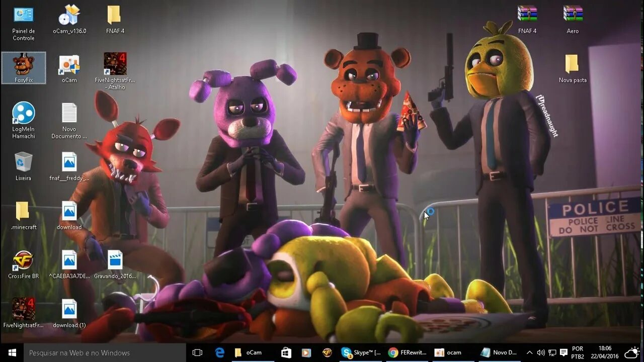This screenshot has height=362, width=644.
Task: Select the FNAF 4 WinRAR archive
Action: 527,20
